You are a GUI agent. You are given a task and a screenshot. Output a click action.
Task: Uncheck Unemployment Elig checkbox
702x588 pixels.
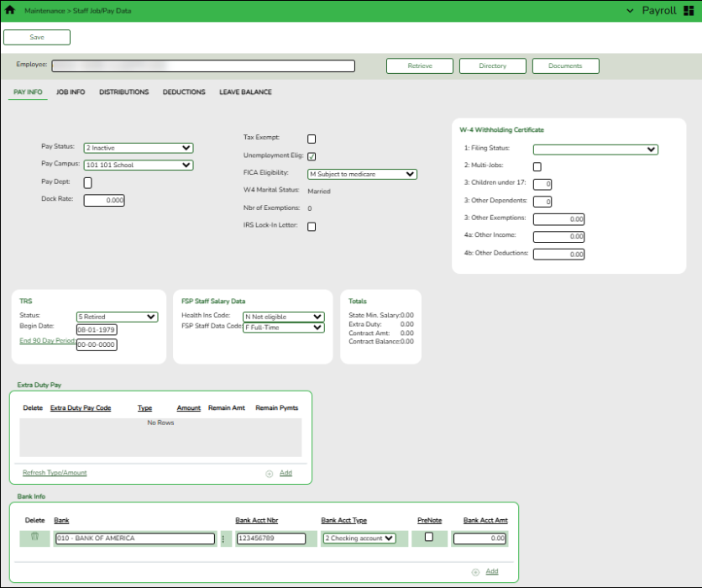(312, 156)
